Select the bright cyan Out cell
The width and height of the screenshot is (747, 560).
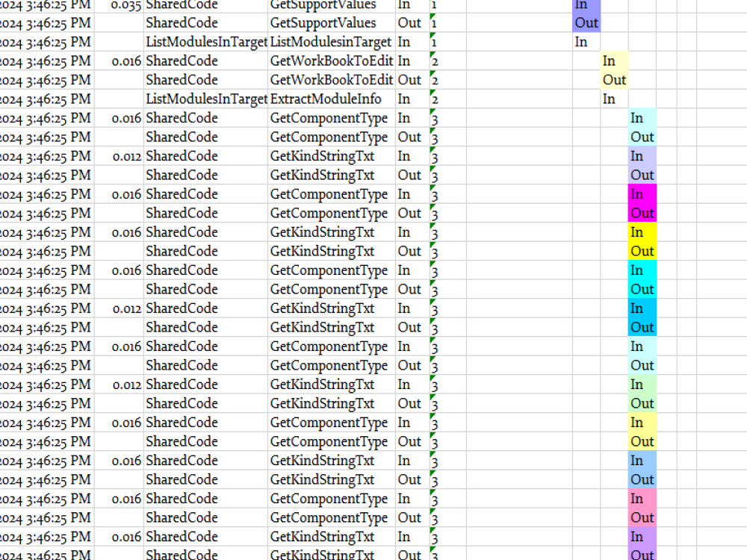[642, 290]
